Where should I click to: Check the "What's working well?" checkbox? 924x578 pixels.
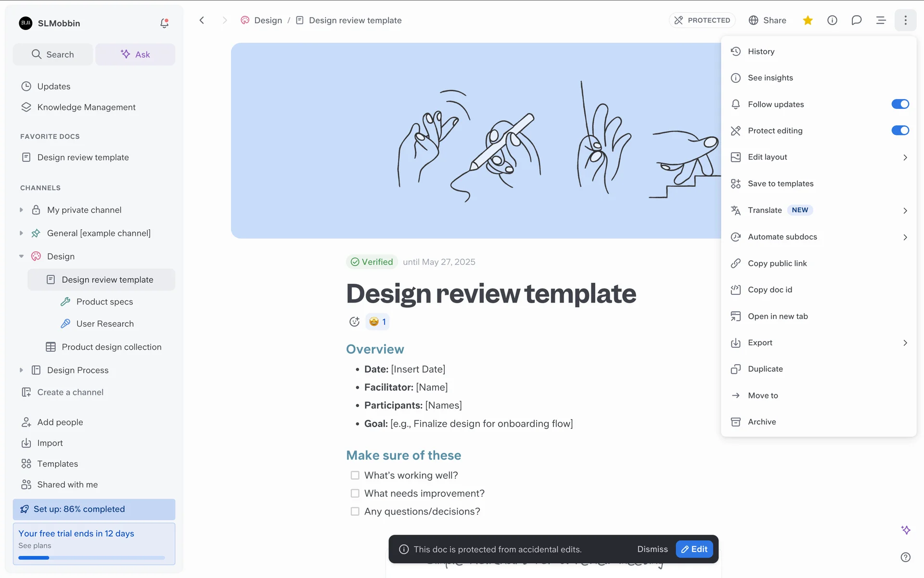(x=355, y=475)
